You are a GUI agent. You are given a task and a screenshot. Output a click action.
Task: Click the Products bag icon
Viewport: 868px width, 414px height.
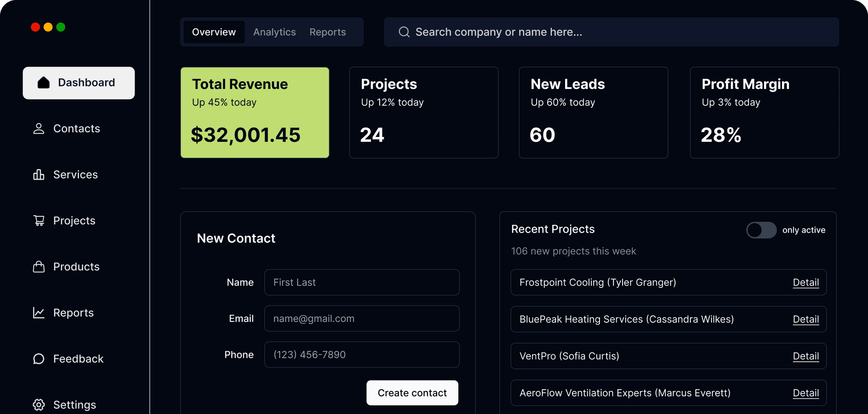(39, 267)
